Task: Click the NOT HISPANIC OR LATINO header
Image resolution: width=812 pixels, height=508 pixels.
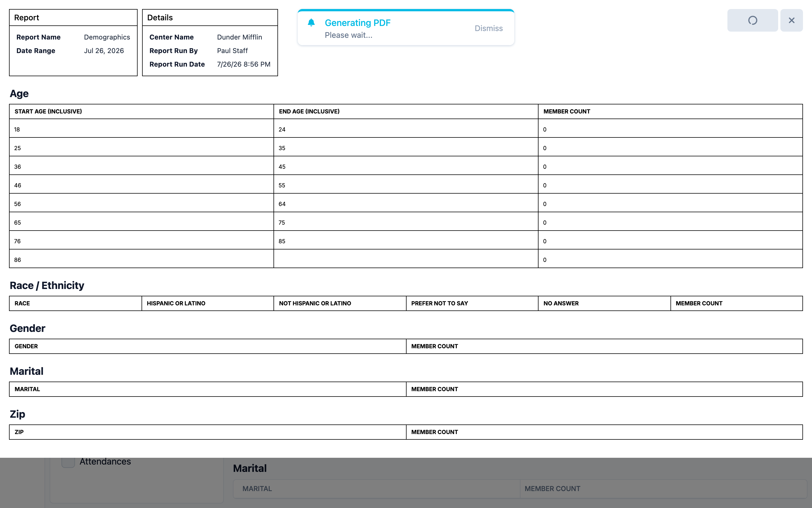Action: tap(340, 303)
